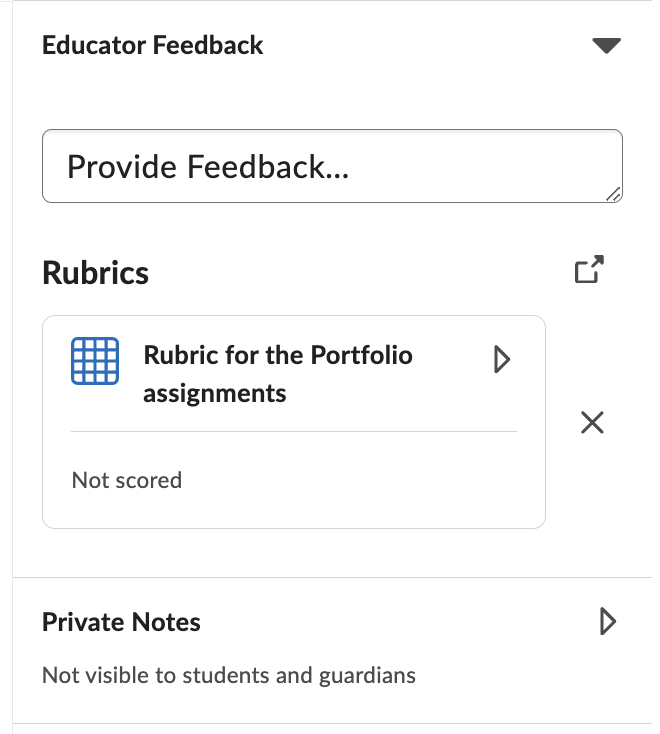
Task: Click inside the Provide Feedback text box
Action: (x=332, y=166)
